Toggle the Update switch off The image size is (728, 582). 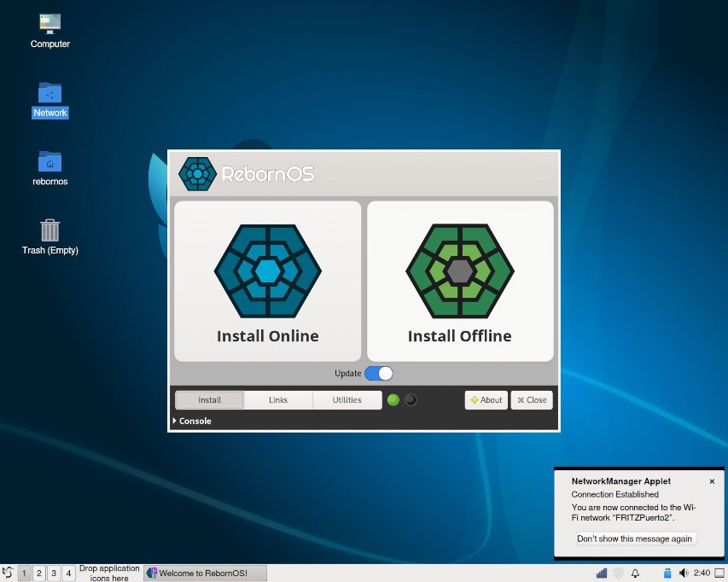pos(378,373)
